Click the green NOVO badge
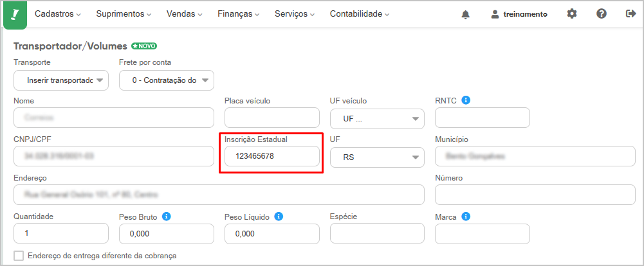The height and width of the screenshot is (266, 644). click(144, 46)
